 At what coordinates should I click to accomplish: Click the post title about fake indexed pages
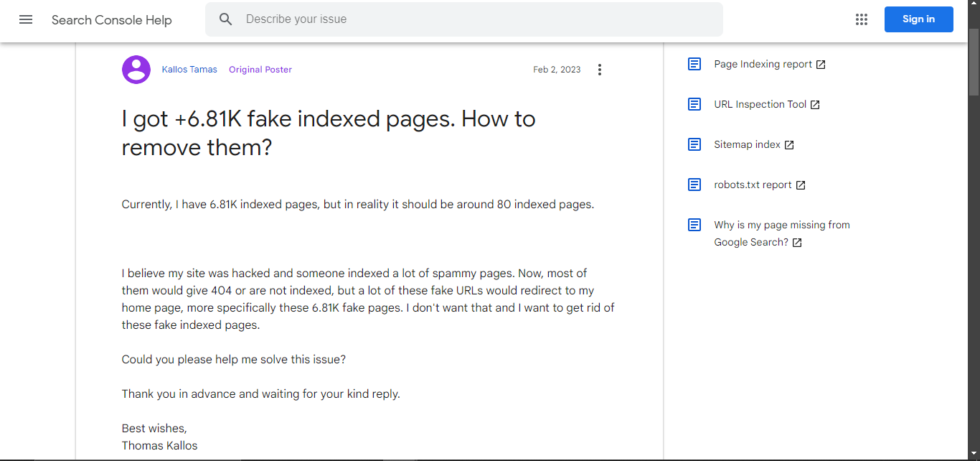(329, 133)
